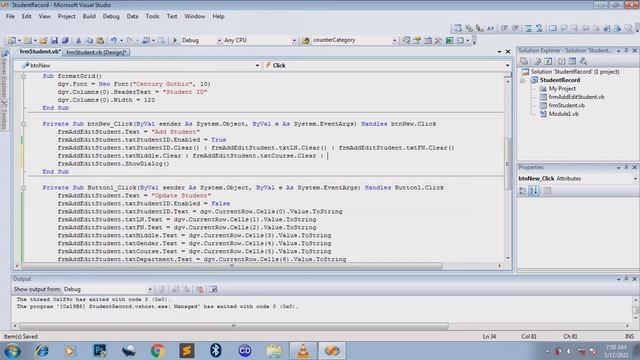
Task: Open the active files list dropdown arrow
Action: tap(499, 52)
